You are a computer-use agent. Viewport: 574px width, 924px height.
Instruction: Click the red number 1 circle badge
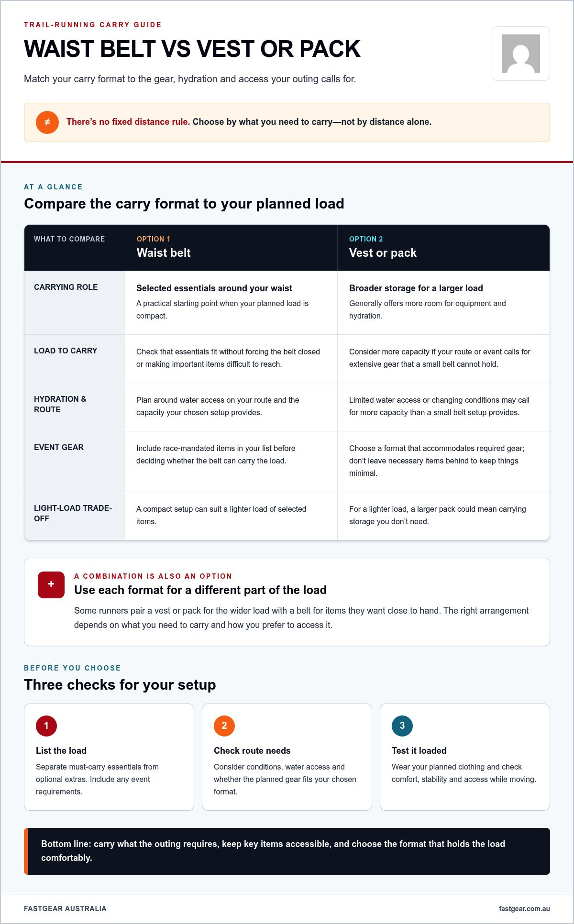click(46, 726)
